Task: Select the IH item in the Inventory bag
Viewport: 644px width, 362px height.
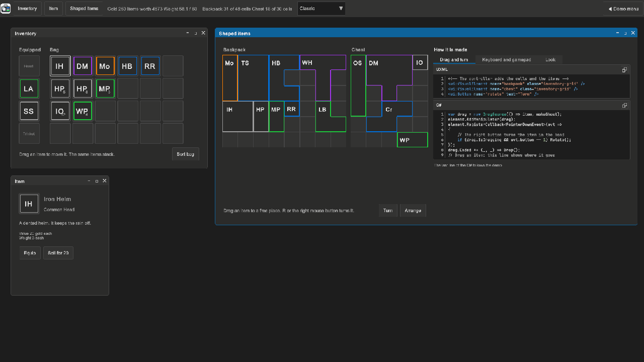Action: (60, 66)
